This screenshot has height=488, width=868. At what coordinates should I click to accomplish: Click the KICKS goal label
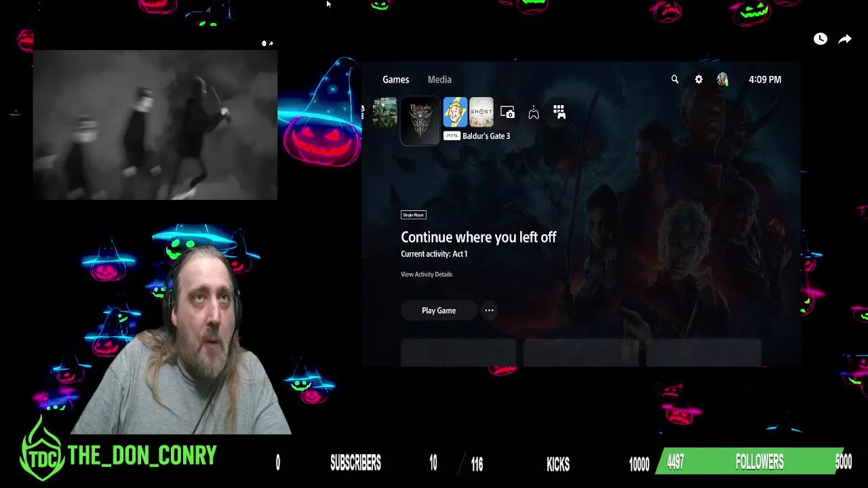[x=558, y=464]
